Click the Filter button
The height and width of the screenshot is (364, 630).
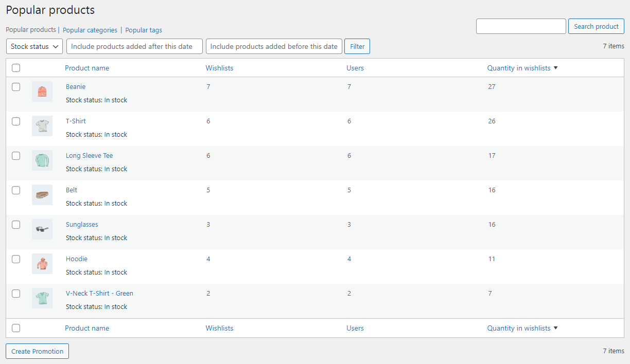357,46
